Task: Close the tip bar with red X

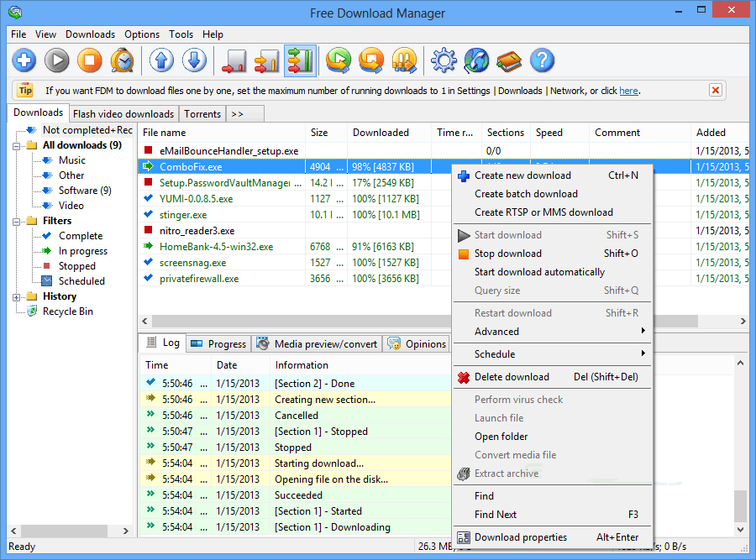Action: click(715, 90)
